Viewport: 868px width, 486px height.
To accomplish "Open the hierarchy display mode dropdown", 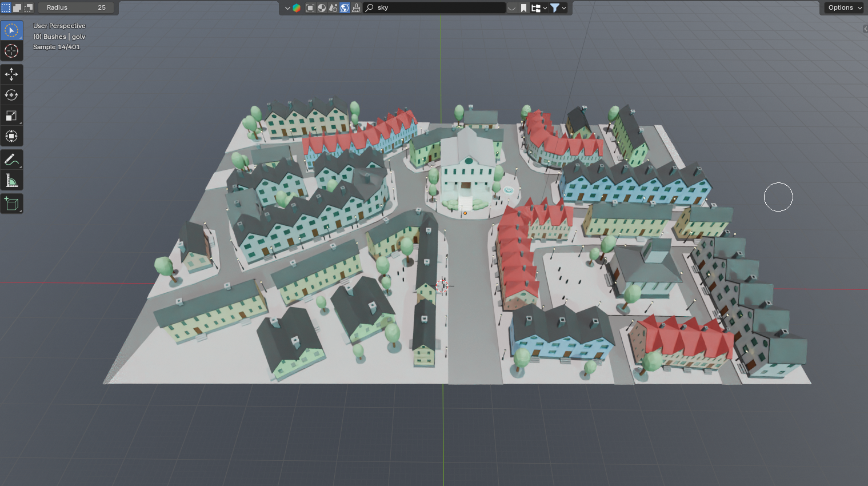I will coord(539,7).
